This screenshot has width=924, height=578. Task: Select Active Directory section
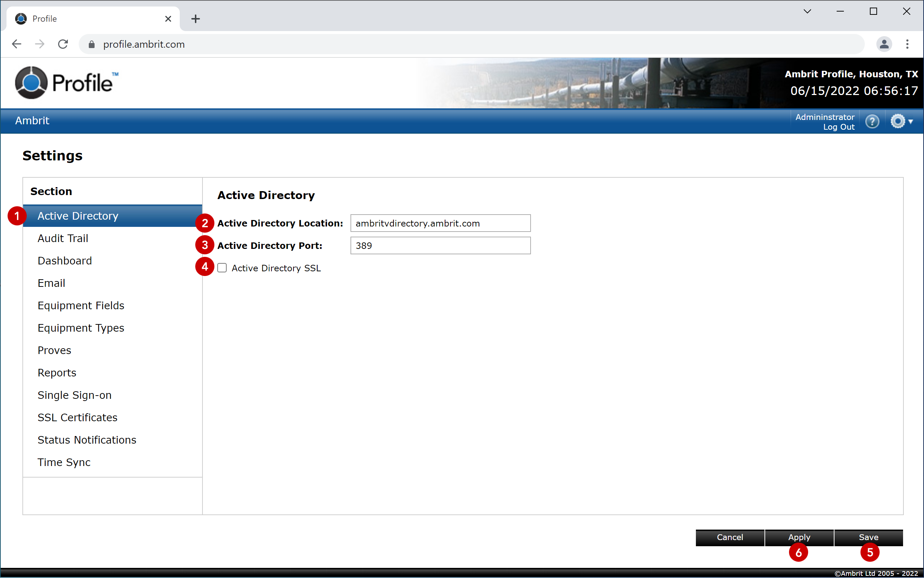(113, 216)
